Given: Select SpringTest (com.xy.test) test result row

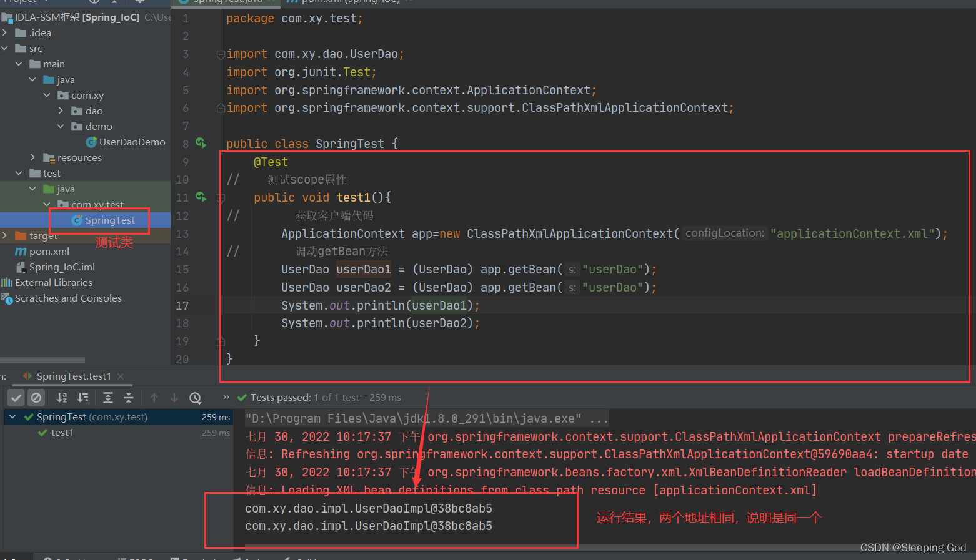Looking at the screenshot, I should [x=119, y=416].
